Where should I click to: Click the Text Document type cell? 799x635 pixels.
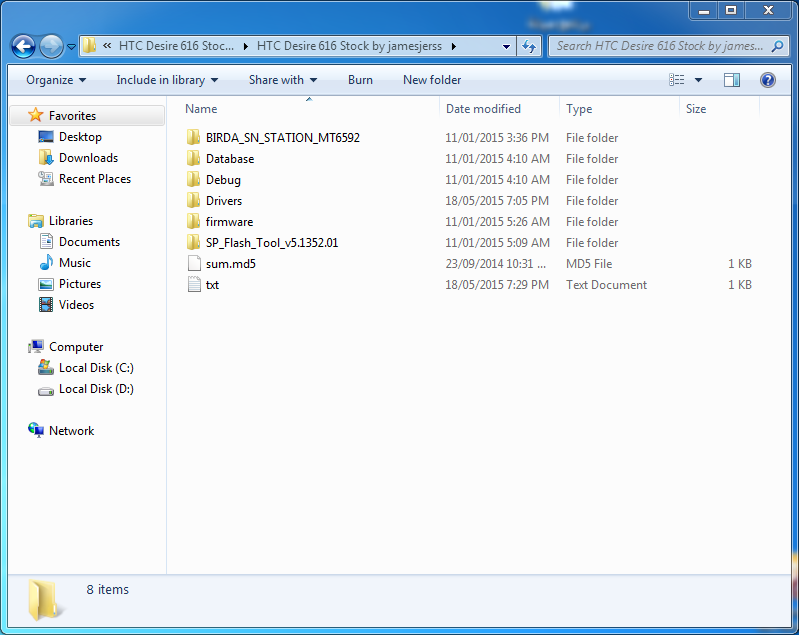click(x=606, y=285)
